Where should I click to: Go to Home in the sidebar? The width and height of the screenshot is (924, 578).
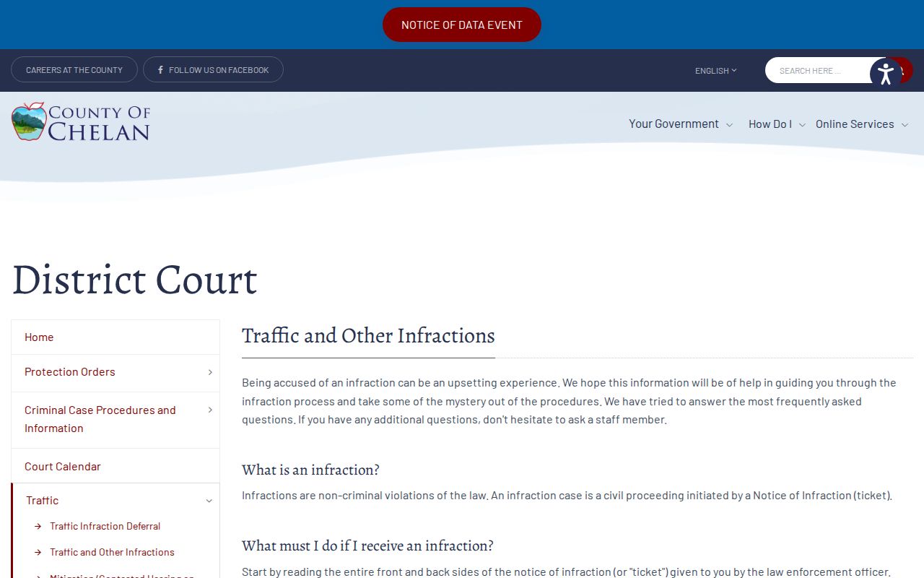pyautogui.click(x=115, y=337)
